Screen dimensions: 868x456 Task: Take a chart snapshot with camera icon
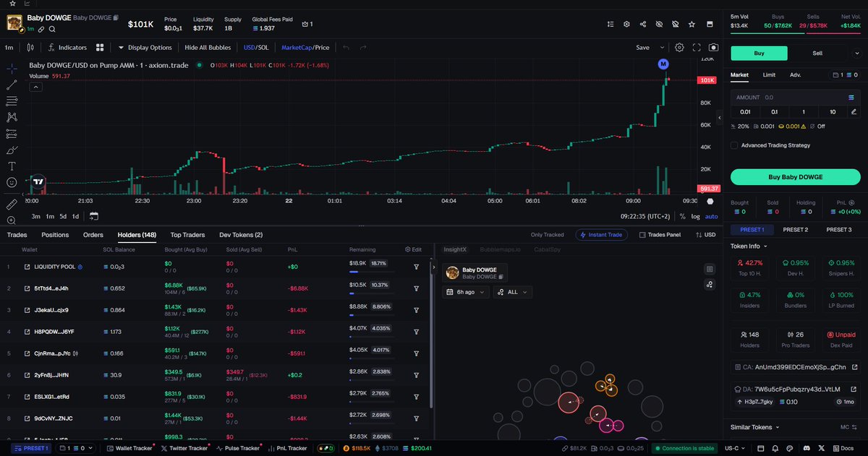(x=713, y=48)
